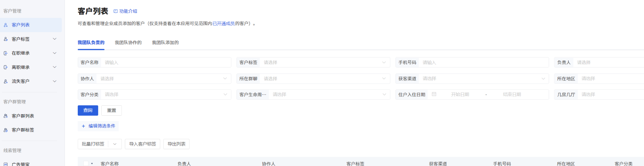
Task: Click the 客户名称 table column header
Action: pos(110,164)
